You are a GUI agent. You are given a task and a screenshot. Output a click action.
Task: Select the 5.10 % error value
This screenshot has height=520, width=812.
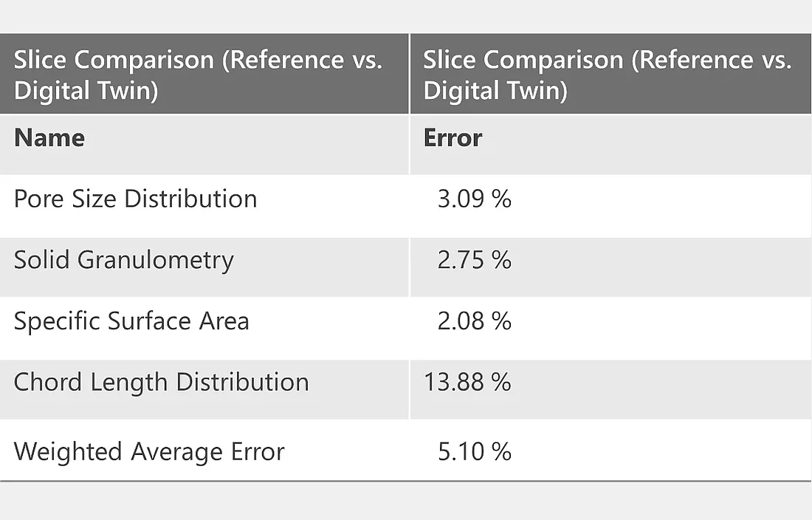(x=474, y=451)
